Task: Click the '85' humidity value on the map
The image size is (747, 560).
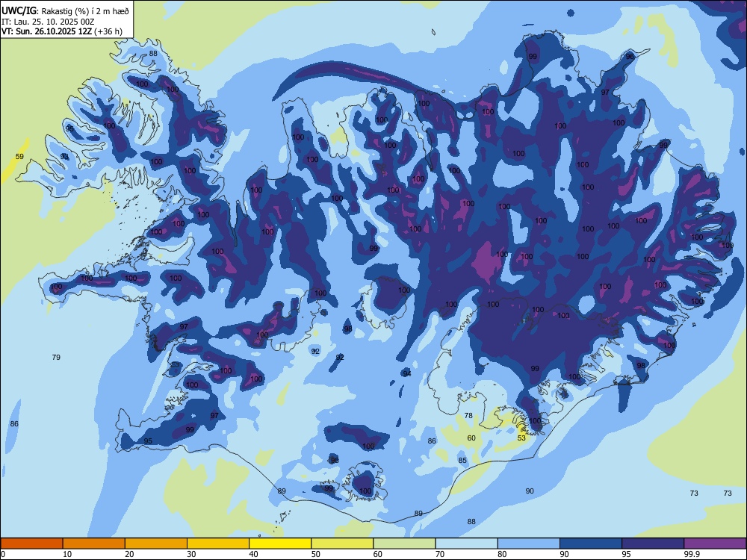Action: [x=462, y=460]
